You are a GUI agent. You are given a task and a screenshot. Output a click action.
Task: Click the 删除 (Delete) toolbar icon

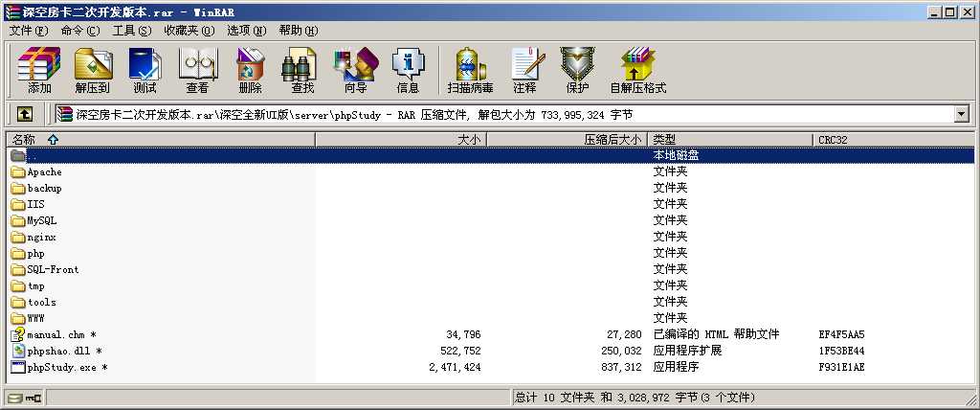(x=250, y=70)
